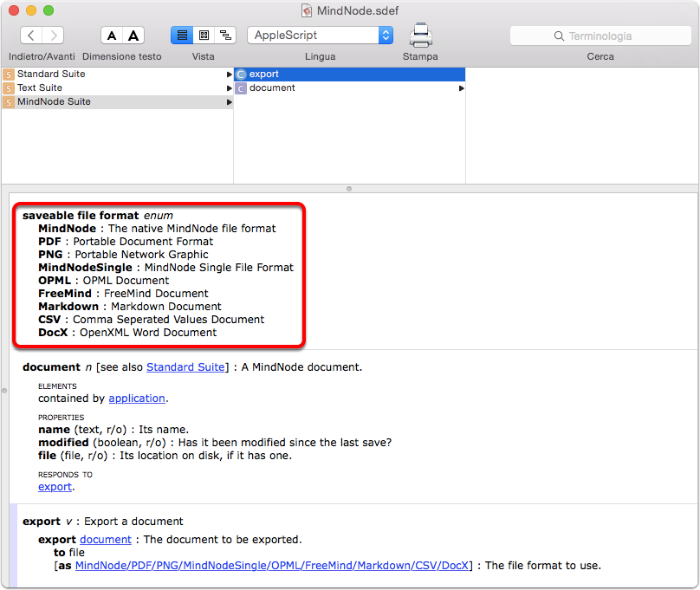Click the 'export v : Export a document' heading
700x590 pixels.
coord(103,522)
